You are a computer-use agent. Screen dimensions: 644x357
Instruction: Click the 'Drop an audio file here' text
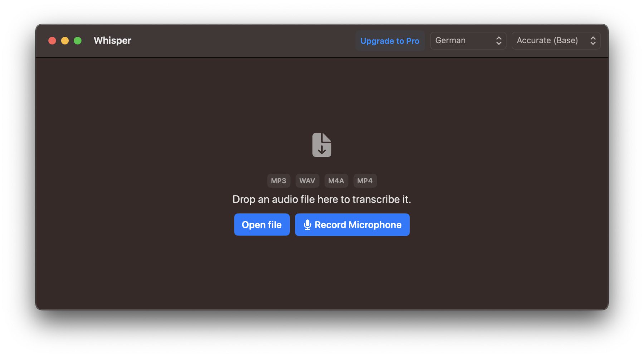tap(322, 199)
